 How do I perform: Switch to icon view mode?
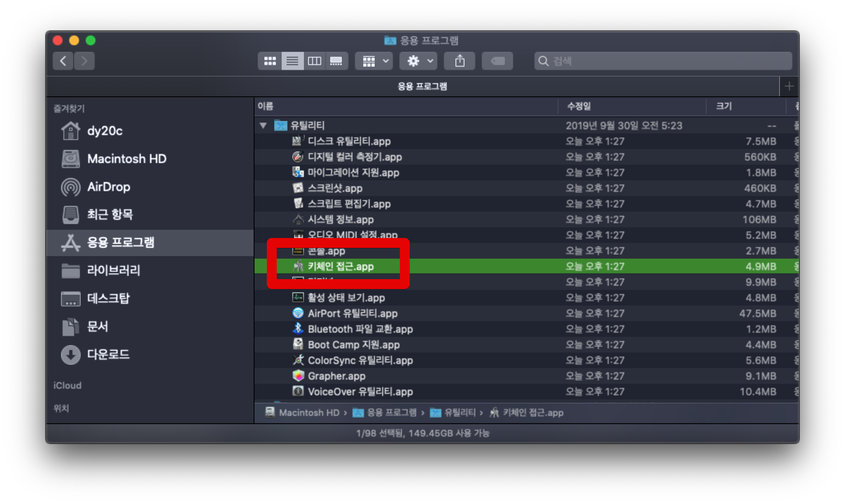[x=270, y=61]
